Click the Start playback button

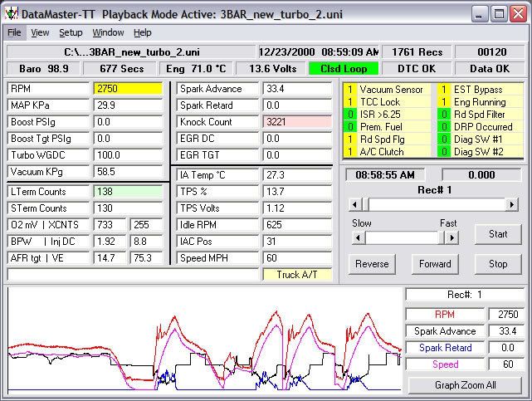(498, 234)
